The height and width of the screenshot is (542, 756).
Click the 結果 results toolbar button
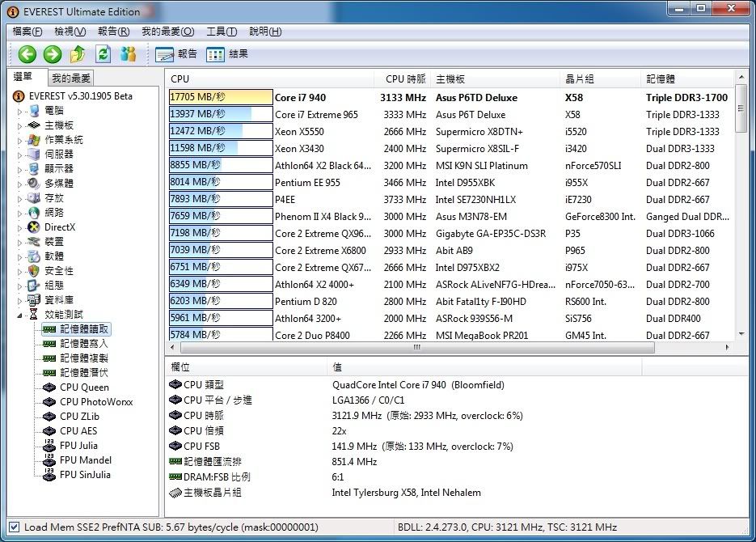[x=226, y=54]
